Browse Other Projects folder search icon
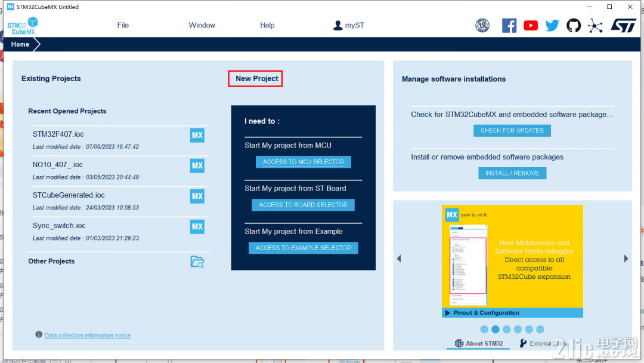 point(197,262)
